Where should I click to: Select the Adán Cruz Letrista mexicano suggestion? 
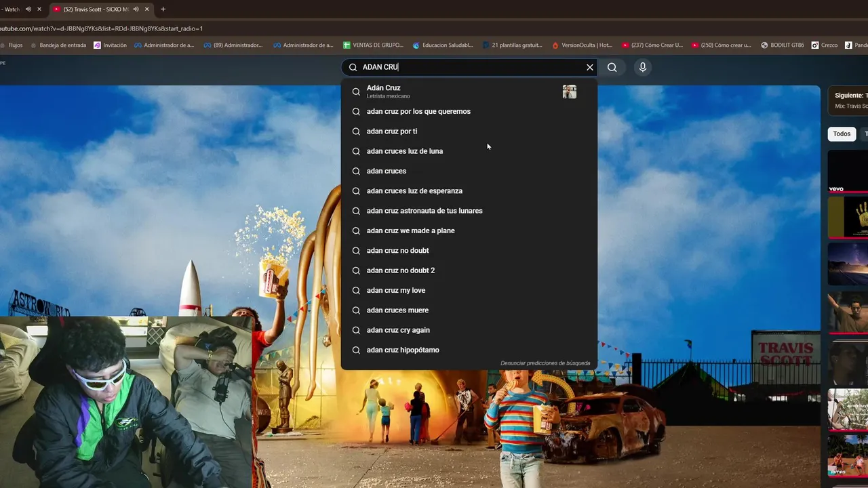[x=469, y=91]
